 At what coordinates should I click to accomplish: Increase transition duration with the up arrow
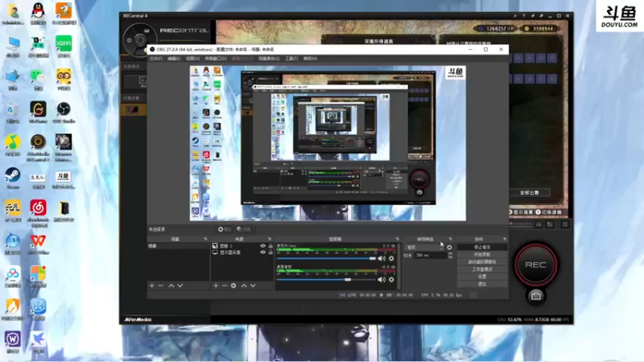pos(450,253)
